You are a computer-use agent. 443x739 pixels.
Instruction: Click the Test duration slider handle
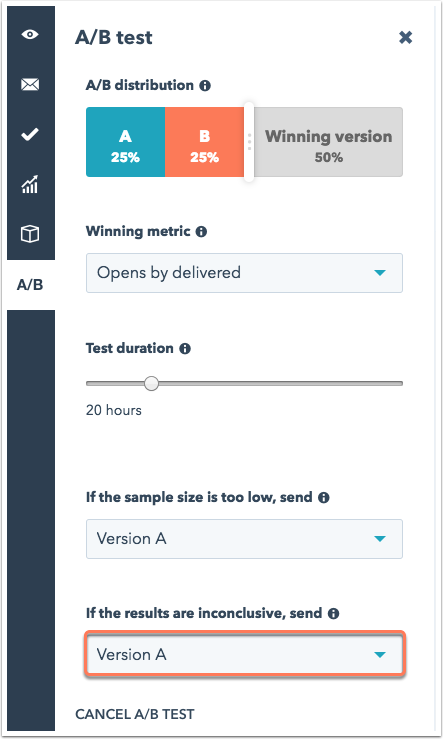pyautogui.click(x=151, y=384)
